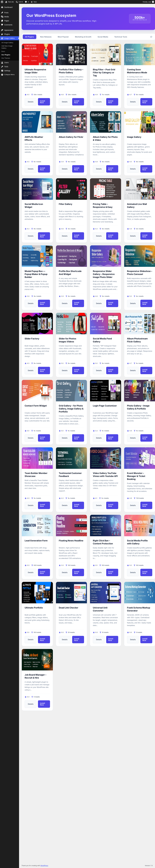The width and height of the screenshot is (155, 868).
Task: Open Details for Job Board Manager
Action: 31,704
